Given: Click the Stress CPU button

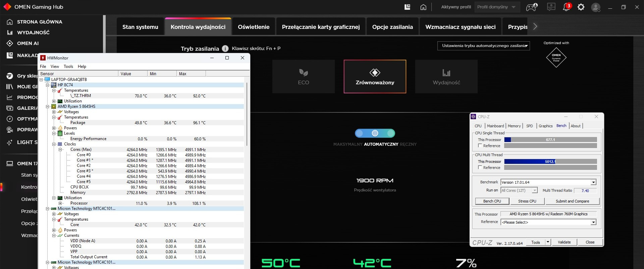Looking at the screenshot, I should click(527, 201).
